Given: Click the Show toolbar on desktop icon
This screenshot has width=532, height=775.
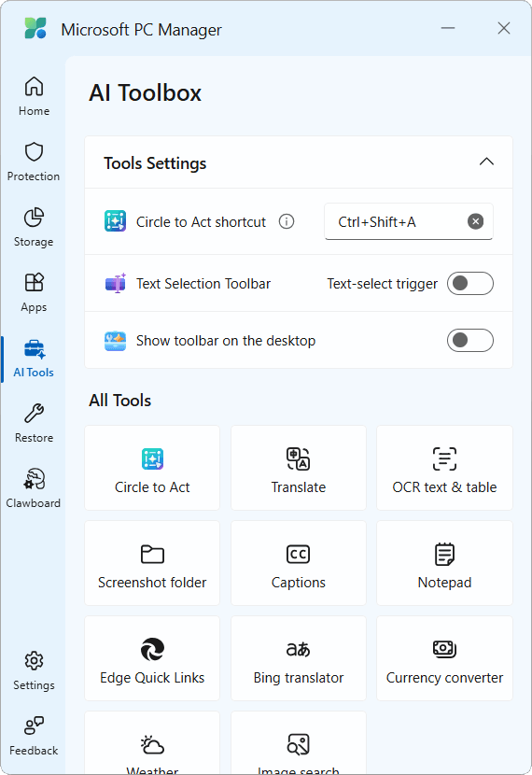Looking at the screenshot, I should coord(115,341).
